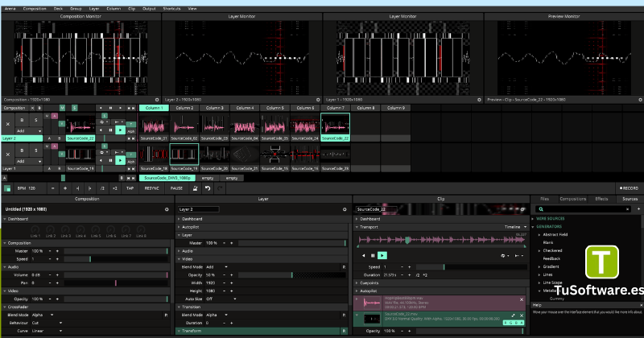Click the greyed redo arrow in BPM bar
This screenshot has width=644, height=338.
(x=220, y=188)
